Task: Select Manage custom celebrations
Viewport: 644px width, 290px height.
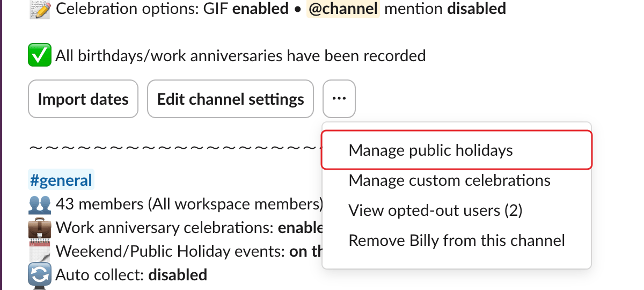Action: click(449, 180)
